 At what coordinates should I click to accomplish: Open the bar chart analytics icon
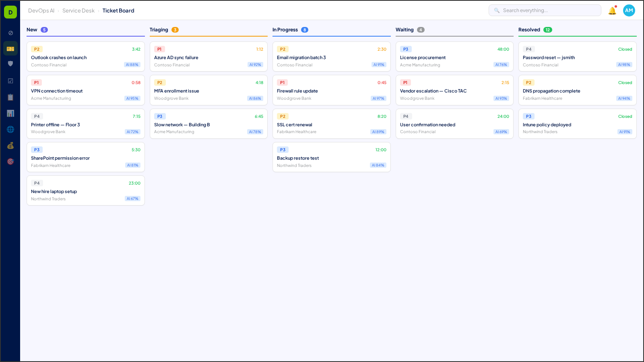10,113
